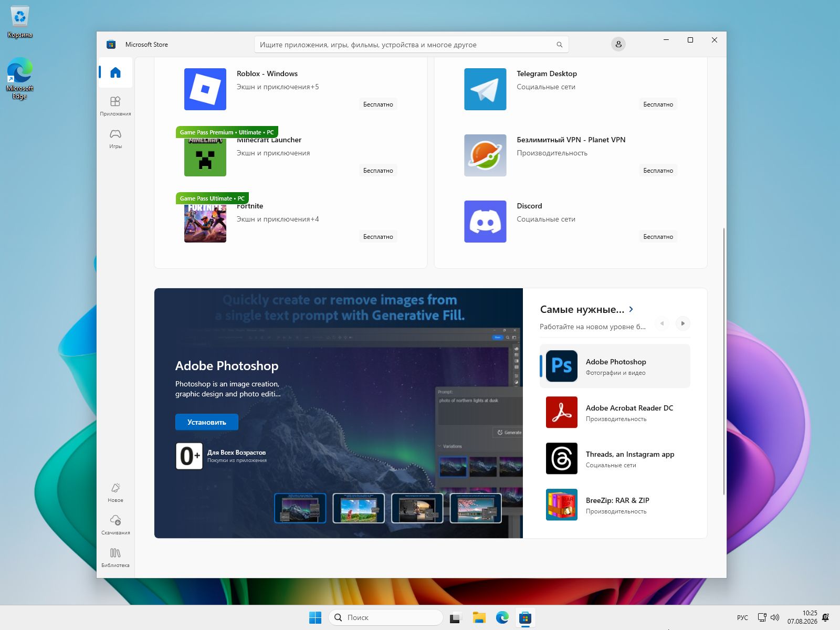Click the Game Pass Ultimate badge on Fortnite
Image resolution: width=840 pixels, height=630 pixels.
(x=212, y=198)
